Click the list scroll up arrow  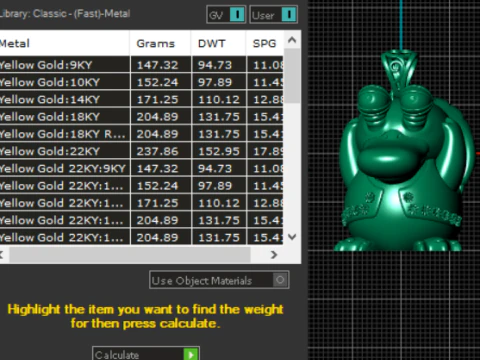[x=292, y=40]
